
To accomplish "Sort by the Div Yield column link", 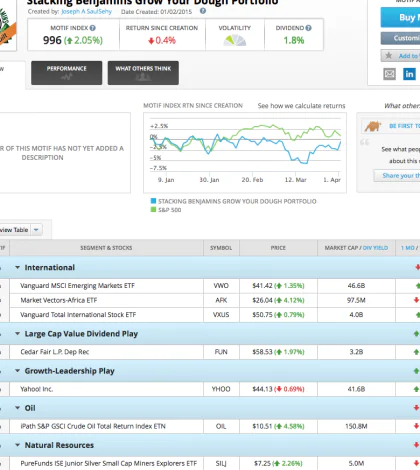I will [375, 248].
